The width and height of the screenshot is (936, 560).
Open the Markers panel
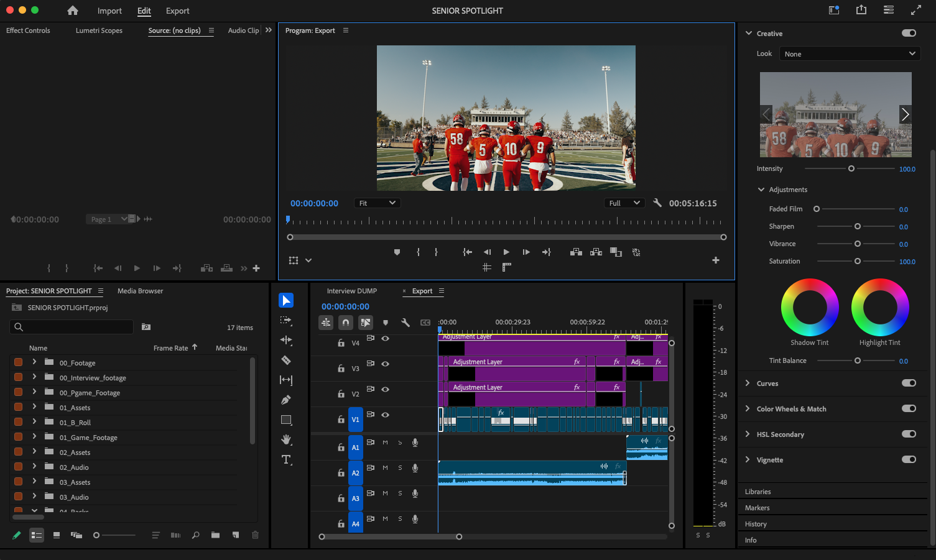point(757,508)
